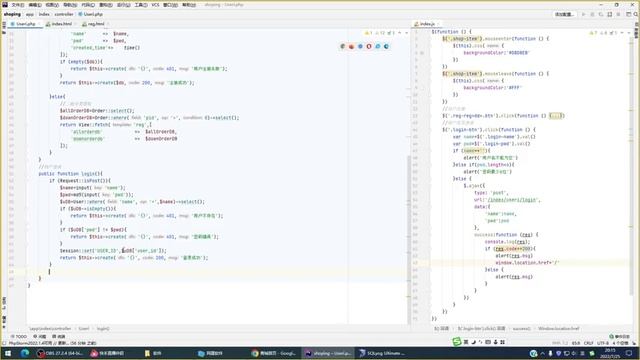Click the Sogou input method icon
The image size is (640, 360).
(457, 342)
